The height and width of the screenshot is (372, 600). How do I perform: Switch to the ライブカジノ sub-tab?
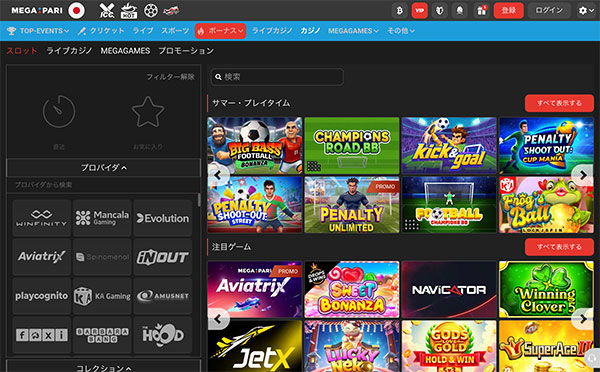[69, 51]
